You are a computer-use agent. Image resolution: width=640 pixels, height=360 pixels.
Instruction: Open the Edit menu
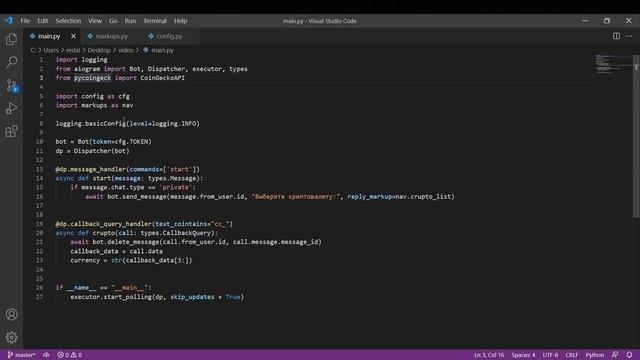click(42, 21)
